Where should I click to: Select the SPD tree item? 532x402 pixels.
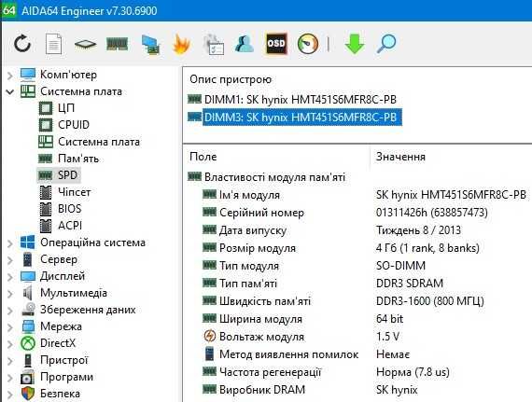tap(58, 175)
